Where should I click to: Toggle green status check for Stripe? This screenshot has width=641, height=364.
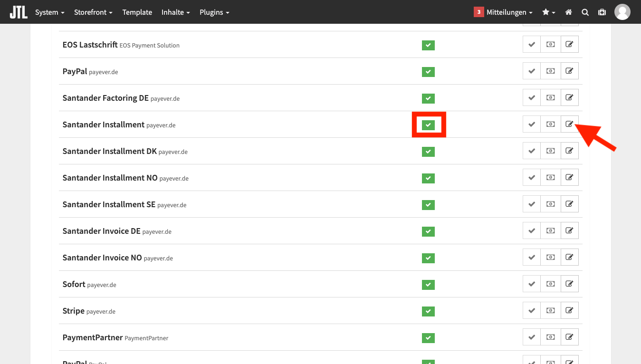pyautogui.click(x=428, y=311)
